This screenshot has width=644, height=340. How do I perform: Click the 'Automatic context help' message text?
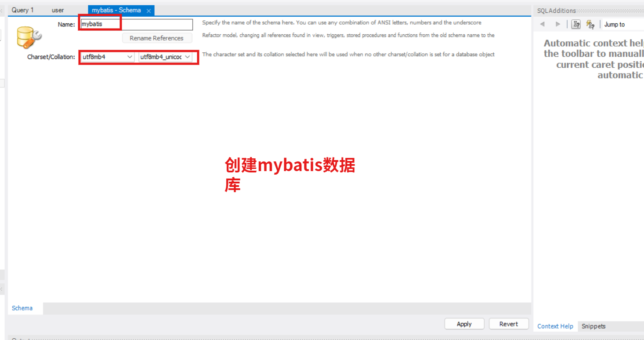tap(594, 59)
